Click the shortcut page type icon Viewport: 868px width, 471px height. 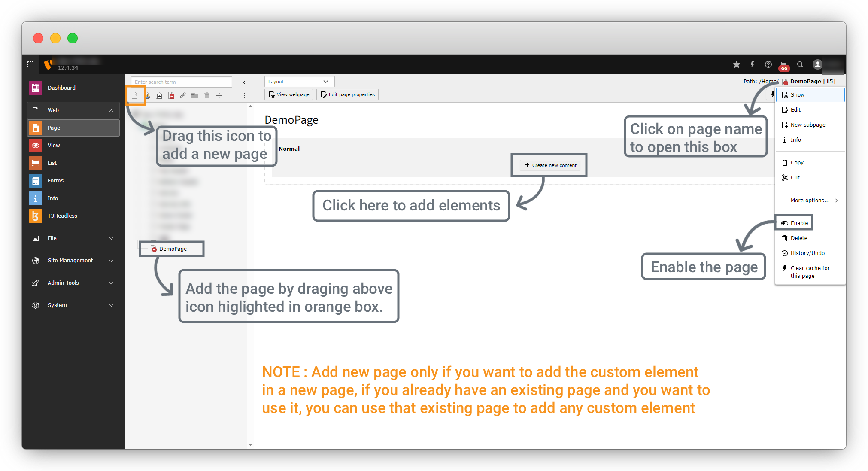(159, 95)
